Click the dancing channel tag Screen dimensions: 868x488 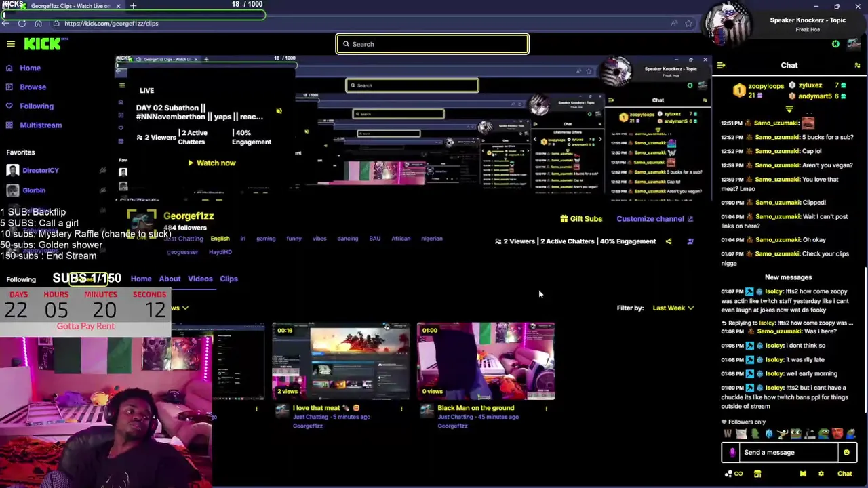[x=347, y=239]
